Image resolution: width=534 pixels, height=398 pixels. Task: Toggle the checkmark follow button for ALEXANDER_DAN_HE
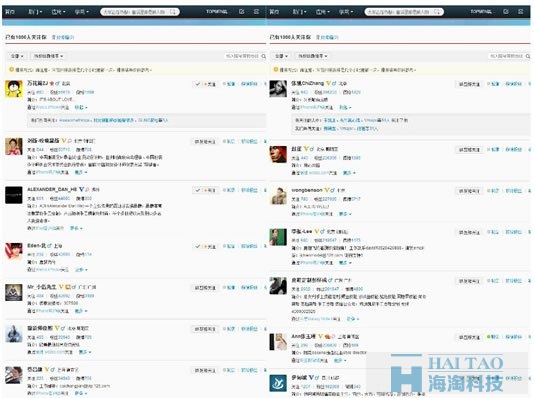pyautogui.click(x=205, y=190)
